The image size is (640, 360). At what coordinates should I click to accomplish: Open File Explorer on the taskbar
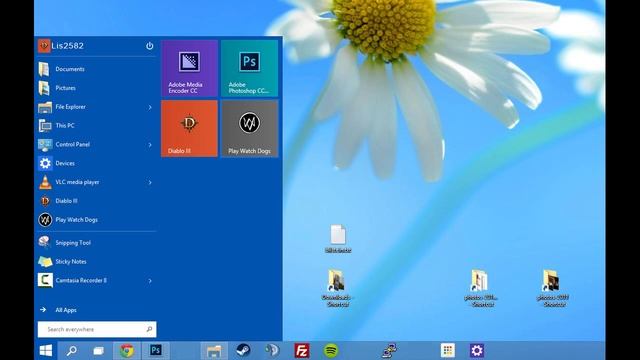[214, 351]
